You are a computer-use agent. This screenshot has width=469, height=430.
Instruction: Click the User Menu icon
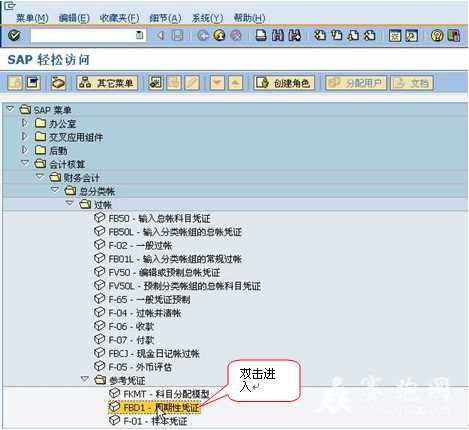pyautogui.click(x=15, y=83)
